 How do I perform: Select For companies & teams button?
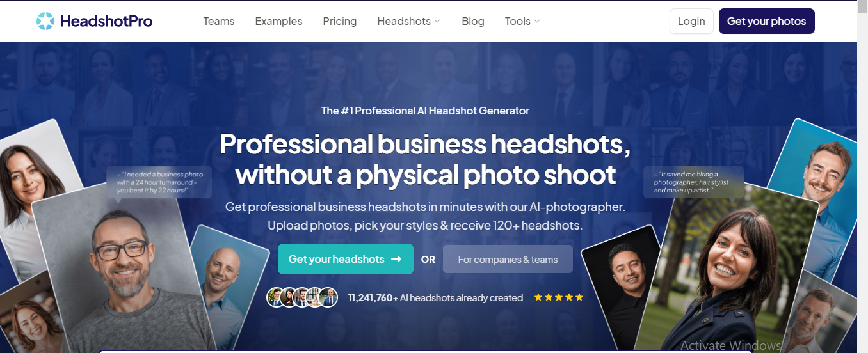click(x=508, y=260)
